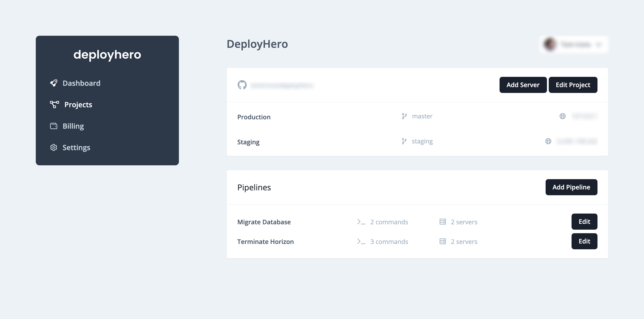Image resolution: width=644 pixels, height=319 pixels.
Task: Select the Dashboard rocket icon
Action: coord(54,83)
